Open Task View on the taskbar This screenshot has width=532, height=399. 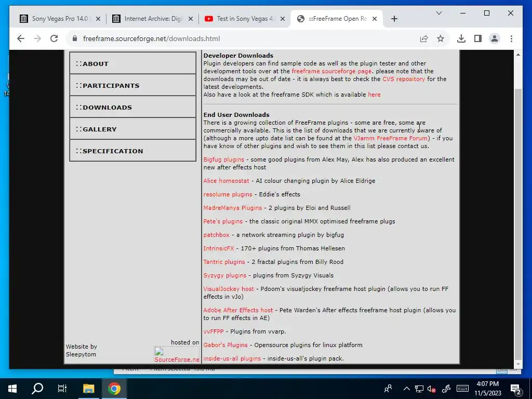(x=62, y=389)
